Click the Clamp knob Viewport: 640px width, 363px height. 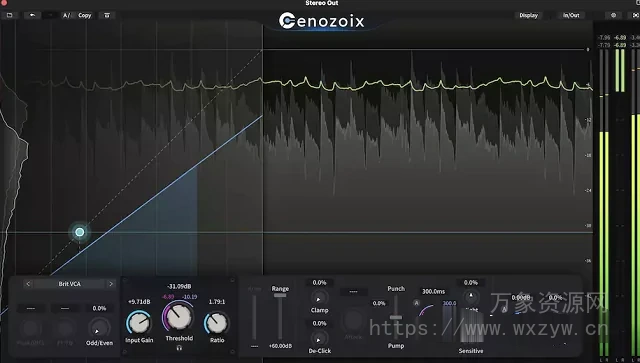click(x=319, y=297)
